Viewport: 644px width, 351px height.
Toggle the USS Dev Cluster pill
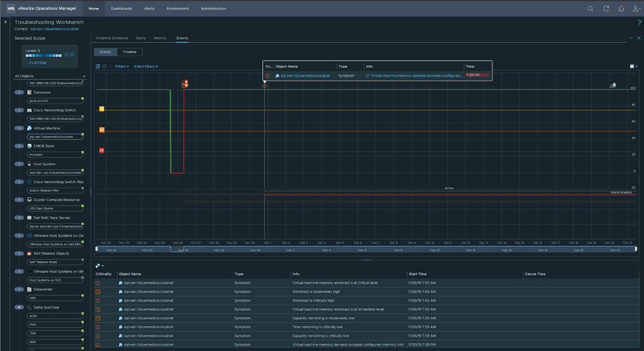click(x=55, y=208)
